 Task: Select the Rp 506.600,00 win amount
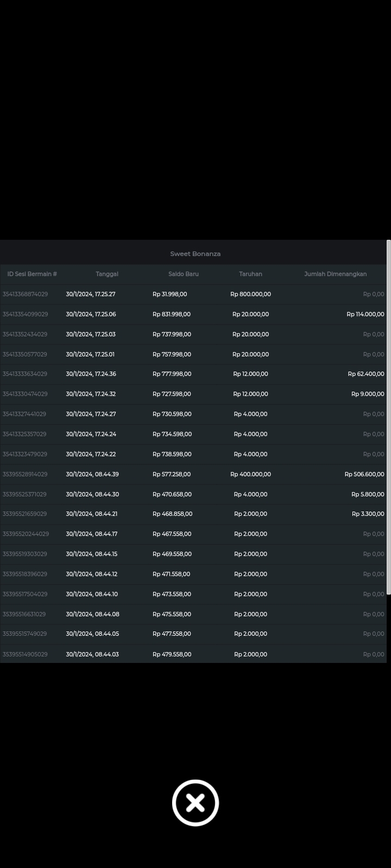coord(364,474)
